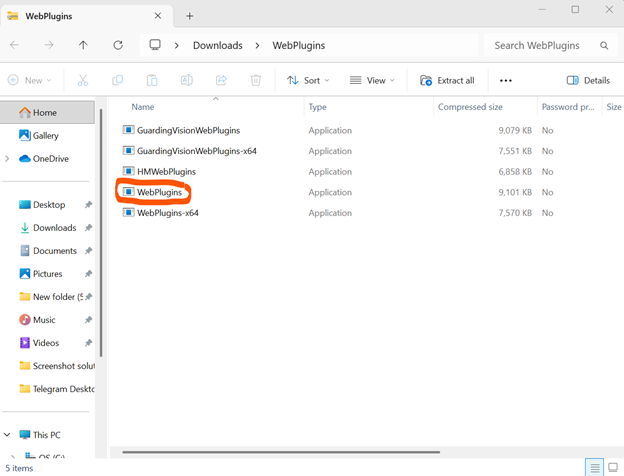The image size is (624, 476).
Task: Collapse the This PC tree node
Action: pyautogui.click(x=7, y=435)
